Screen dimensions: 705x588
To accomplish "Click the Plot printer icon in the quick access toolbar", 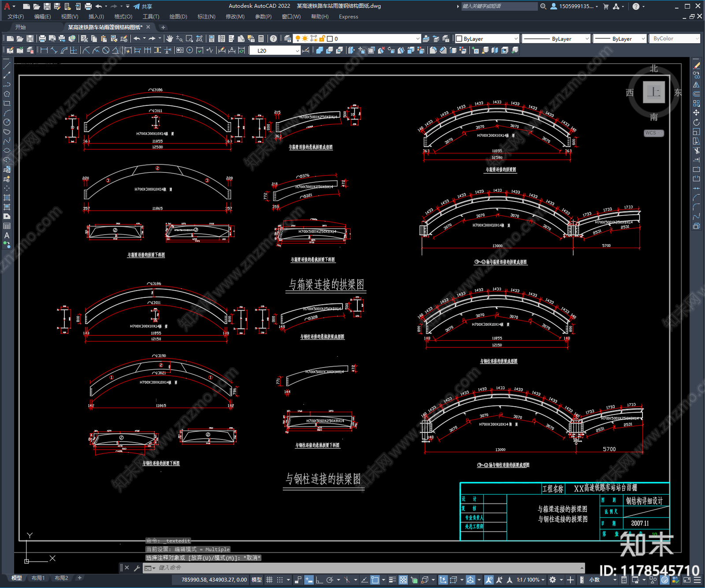I will [88, 6].
